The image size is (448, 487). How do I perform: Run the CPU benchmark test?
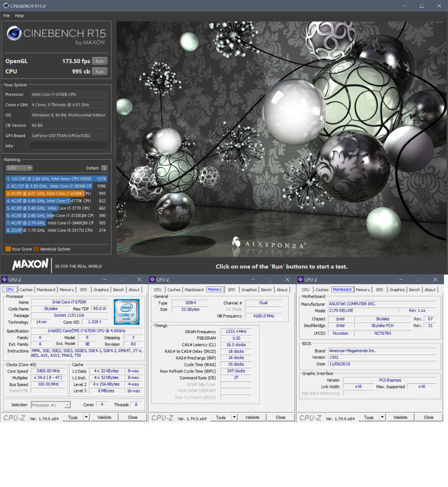99,71
